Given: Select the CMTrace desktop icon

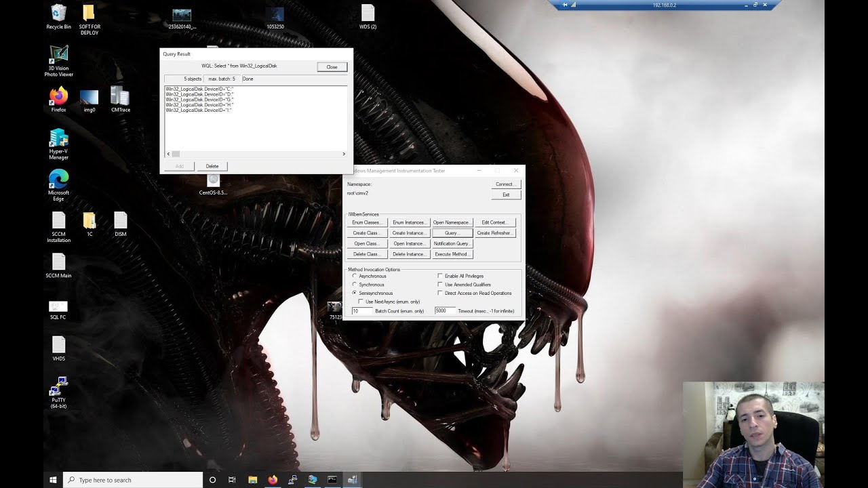Looking at the screenshot, I should click(120, 100).
